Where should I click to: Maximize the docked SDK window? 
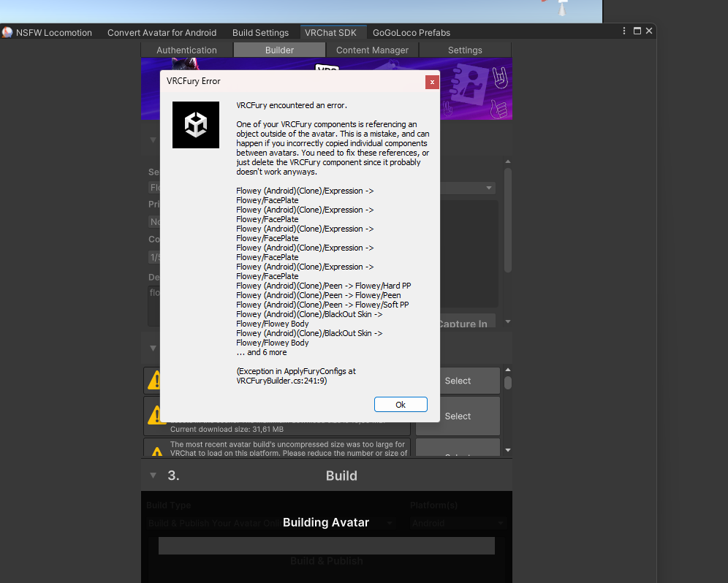[x=637, y=31]
